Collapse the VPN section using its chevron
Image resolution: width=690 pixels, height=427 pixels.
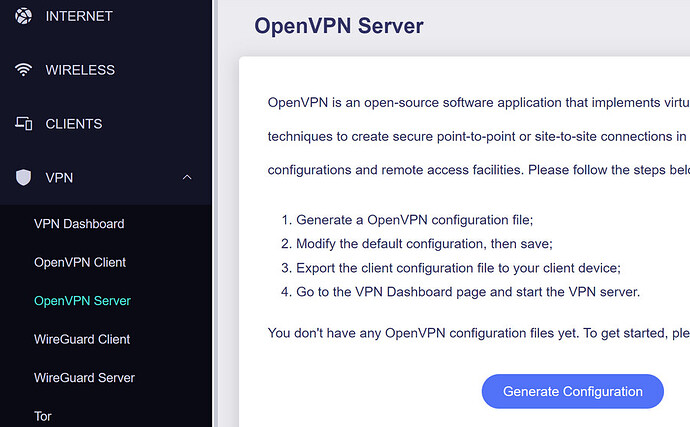coord(187,178)
